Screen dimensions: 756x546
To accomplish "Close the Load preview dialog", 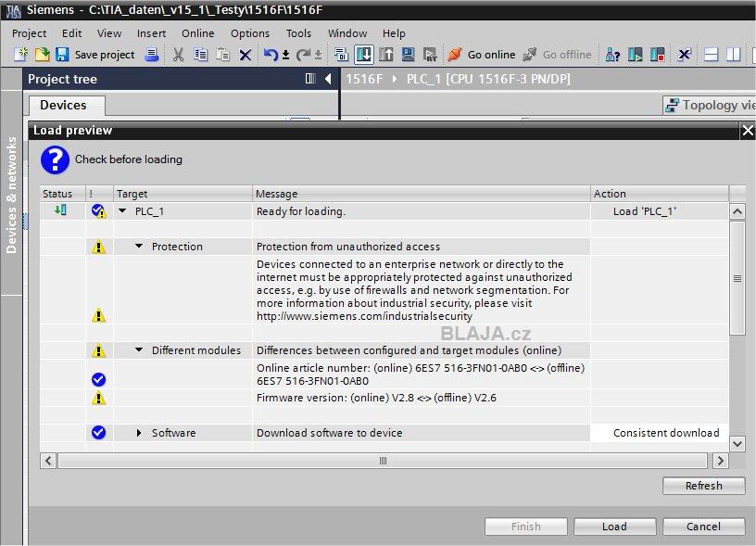I will 748,130.
